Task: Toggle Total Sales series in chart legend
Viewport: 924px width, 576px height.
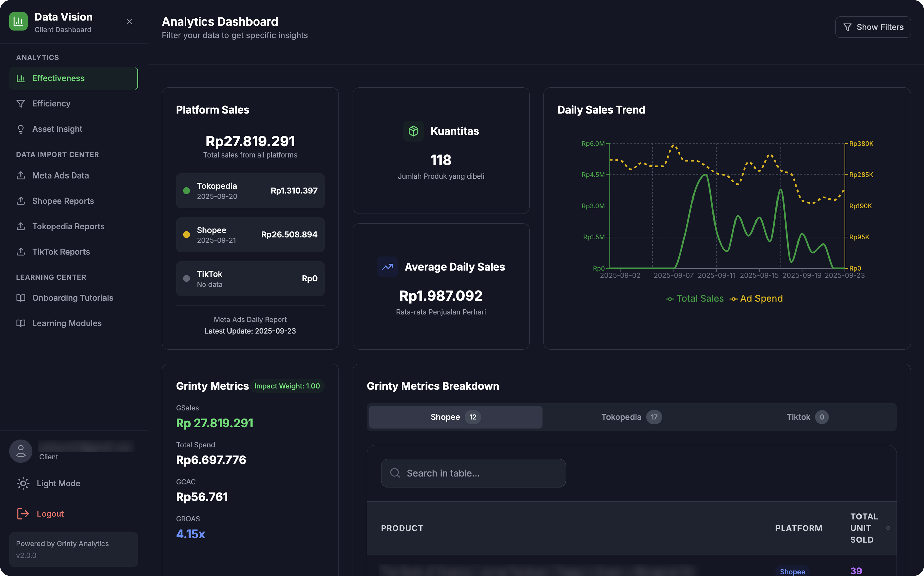Action: [695, 299]
